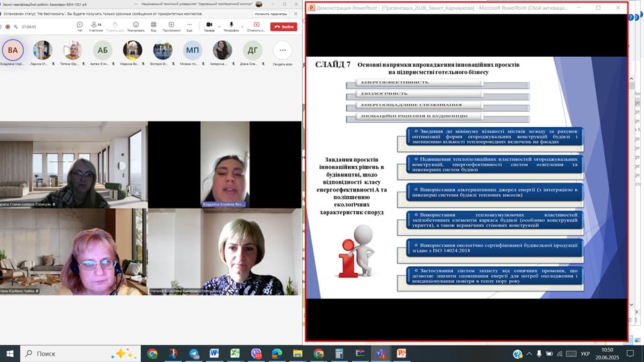Switch input language from УКР

[585, 354]
